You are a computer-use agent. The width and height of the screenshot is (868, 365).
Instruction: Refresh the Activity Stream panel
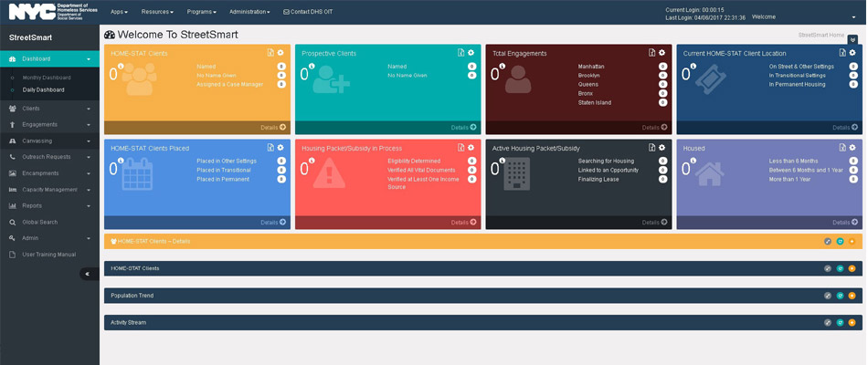point(840,322)
